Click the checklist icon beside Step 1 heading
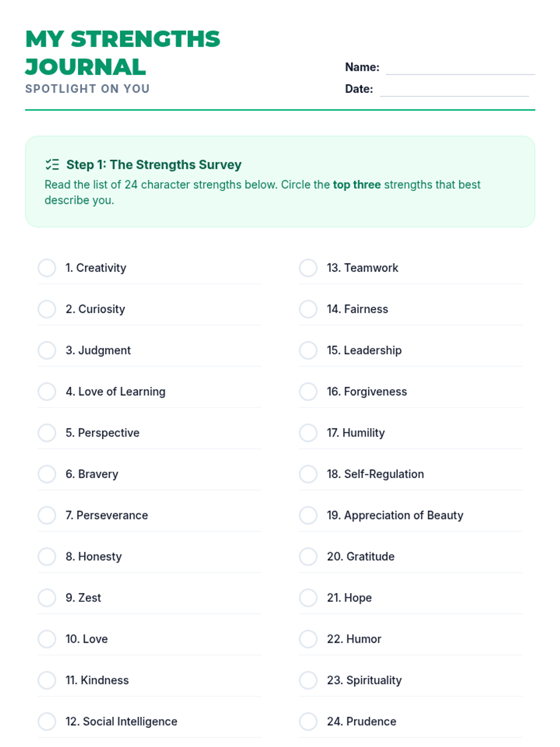560x747 pixels. pos(52,164)
